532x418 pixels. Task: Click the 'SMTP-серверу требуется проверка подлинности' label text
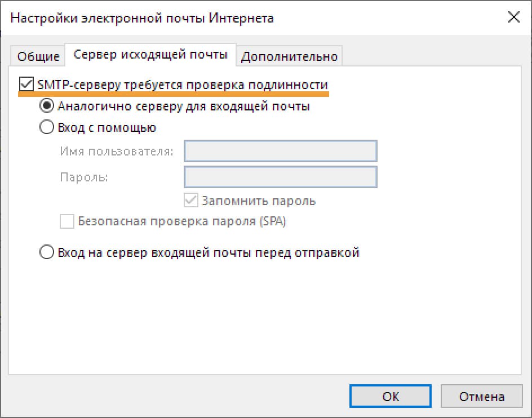point(183,85)
